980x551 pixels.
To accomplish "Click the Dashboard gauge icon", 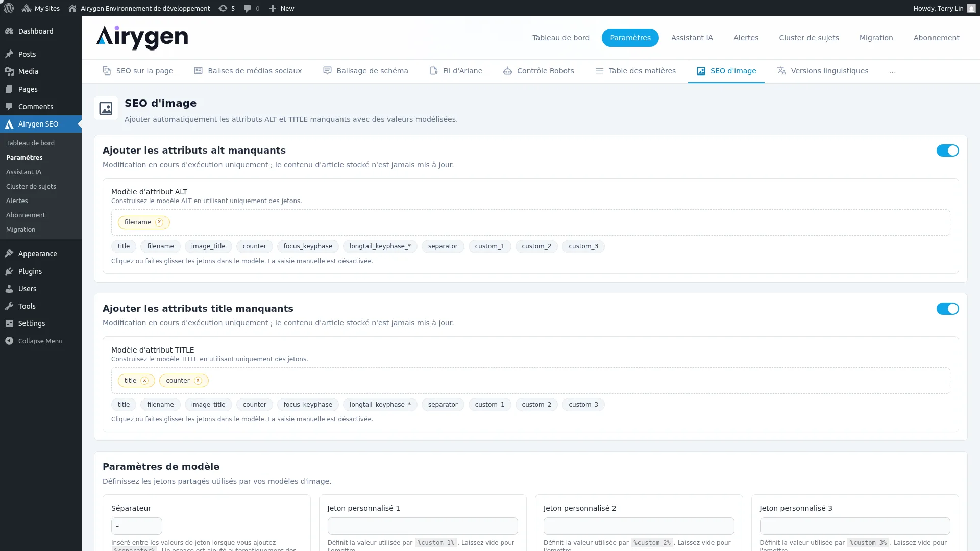I will tap(9, 31).
